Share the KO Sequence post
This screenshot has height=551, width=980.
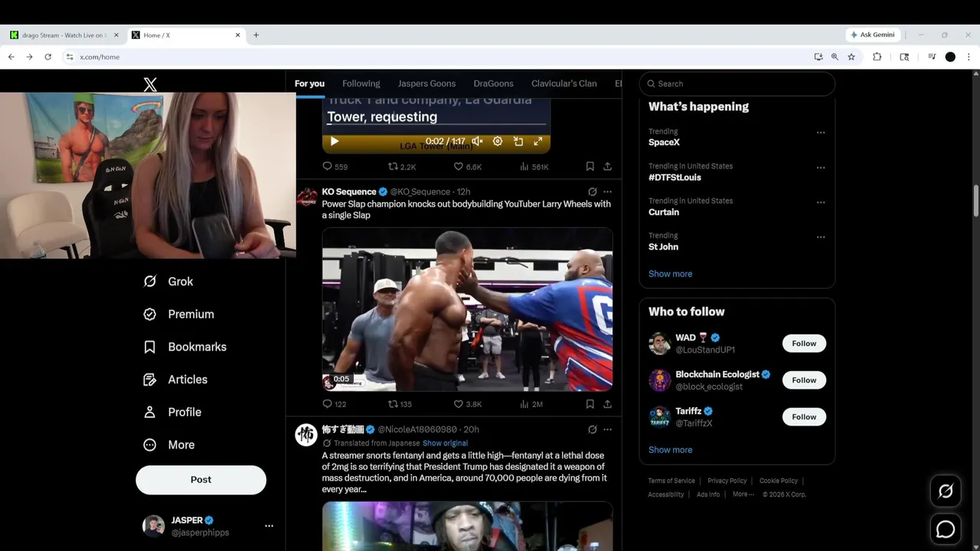point(607,404)
